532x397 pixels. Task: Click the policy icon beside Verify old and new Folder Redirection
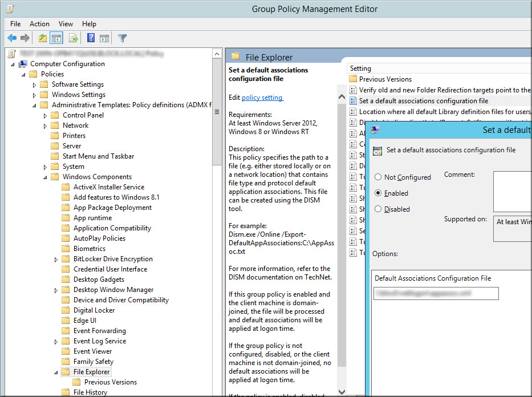353,90
